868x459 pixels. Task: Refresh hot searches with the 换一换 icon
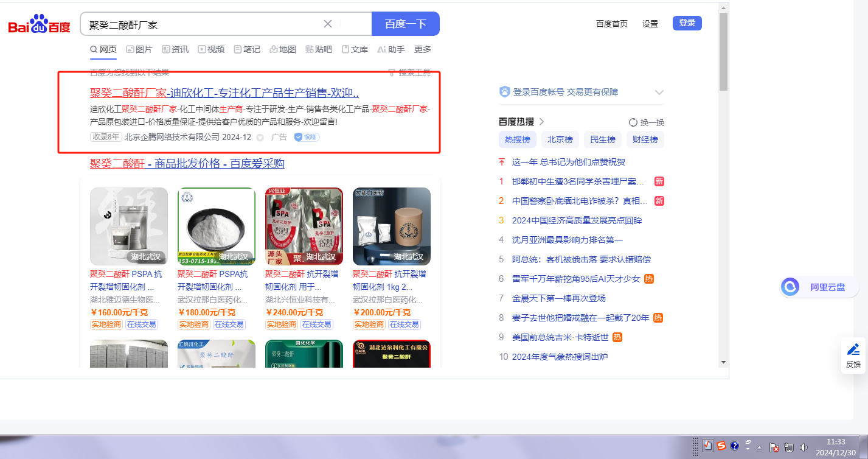click(633, 122)
